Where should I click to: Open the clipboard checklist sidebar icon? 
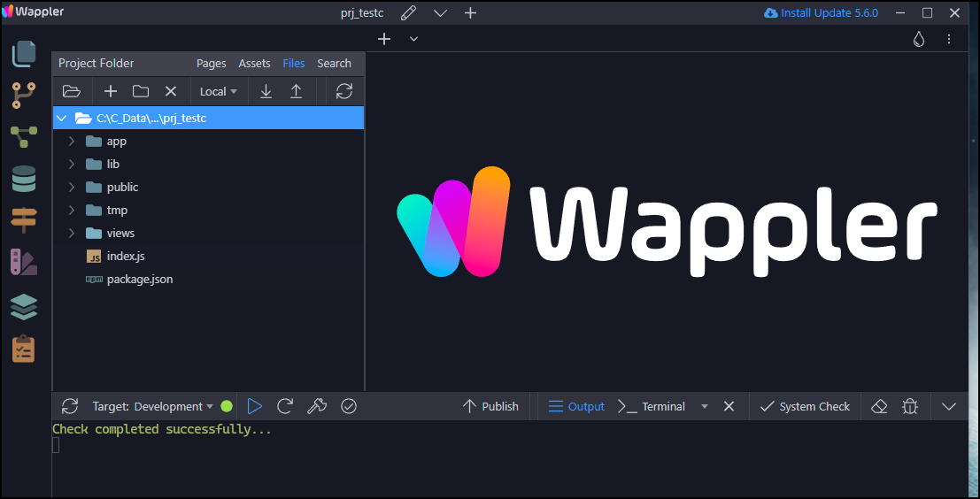[24, 349]
